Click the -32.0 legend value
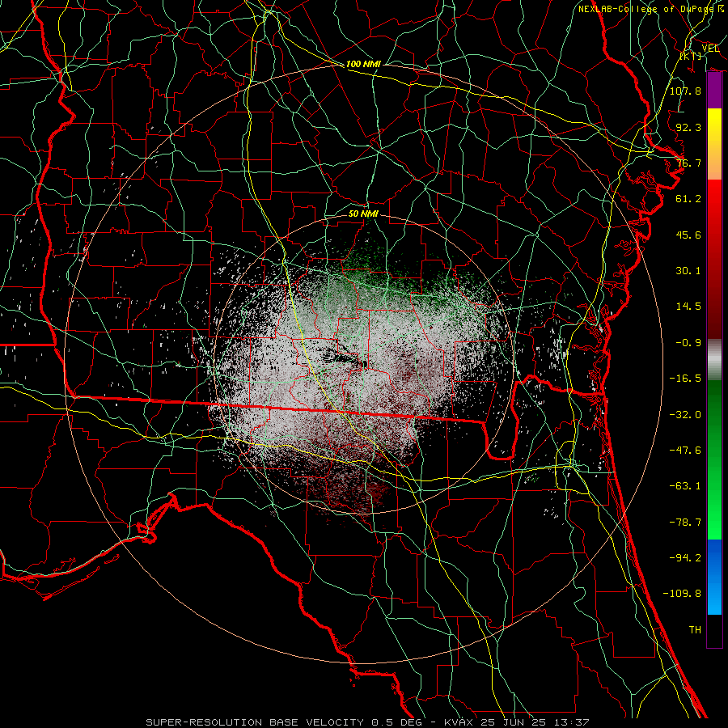Image resolution: width=728 pixels, height=728 pixels. coord(685,415)
